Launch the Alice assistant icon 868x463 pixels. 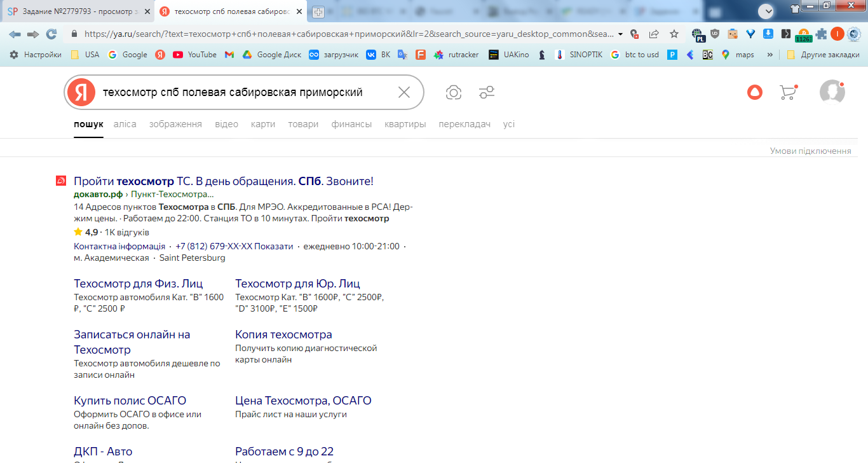click(754, 92)
